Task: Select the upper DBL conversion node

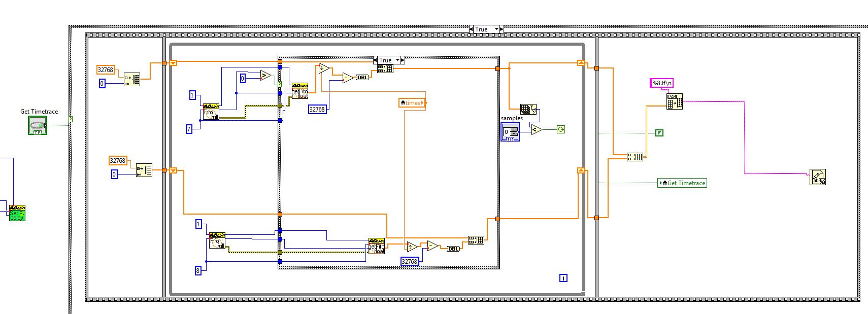Action: [x=363, y=77]
